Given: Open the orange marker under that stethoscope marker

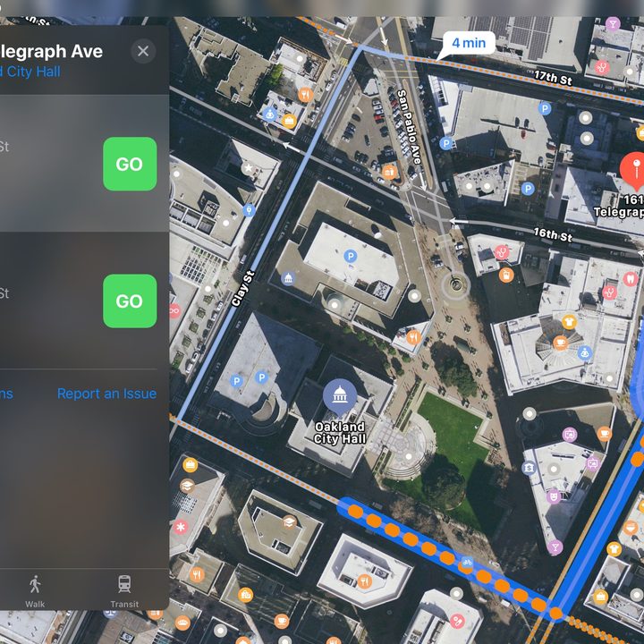Looking at the screenshot, I should [506, 275].
